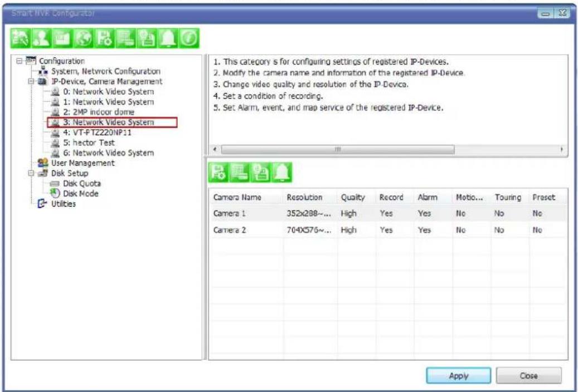Click the alarm bell icon in top toolbar
The width and height of the screenshot is (578, 392).
click(x=168, y=38)
